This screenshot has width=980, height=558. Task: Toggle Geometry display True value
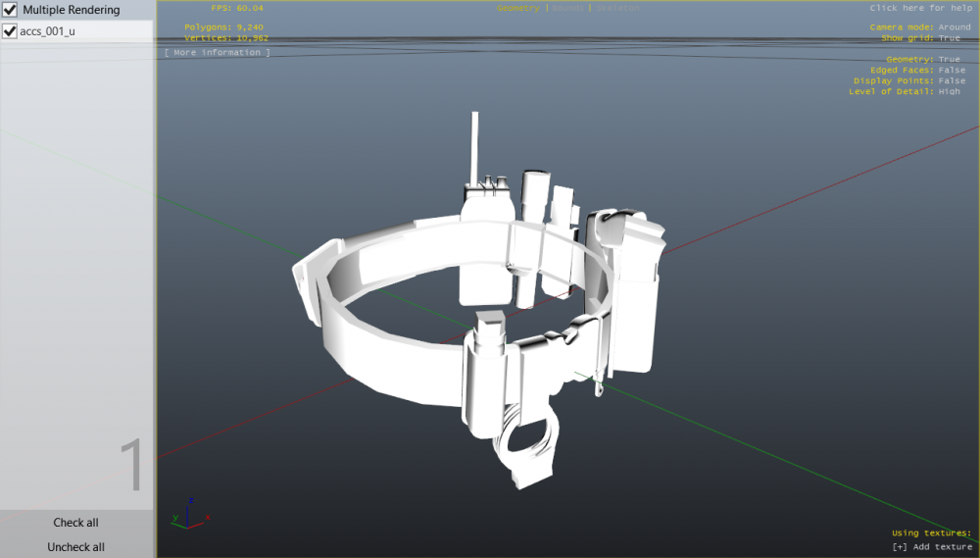pyautogui.click(x=950, y=60)
